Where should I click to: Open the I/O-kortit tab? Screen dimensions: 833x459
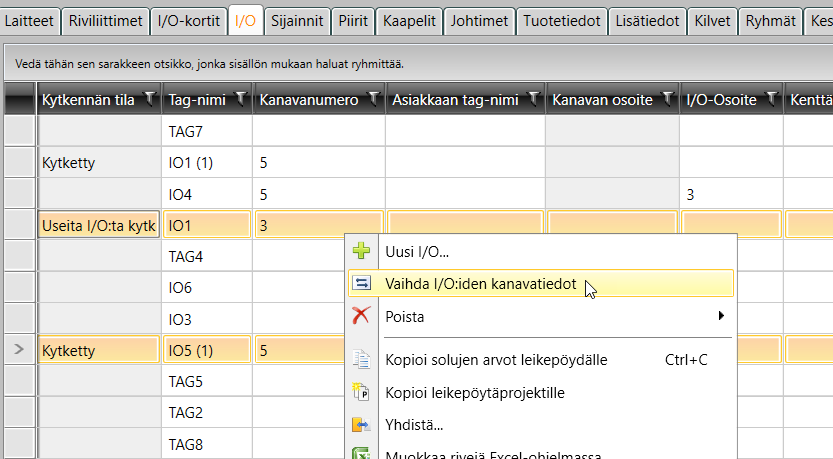pyautogui.click(x=186, y=19)
